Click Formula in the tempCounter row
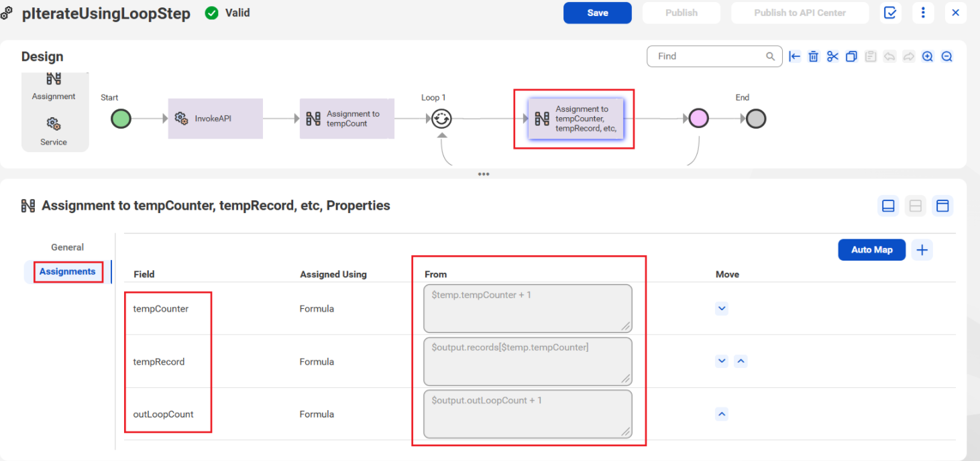Screen dimensions: 980x461 pos(317,309)
